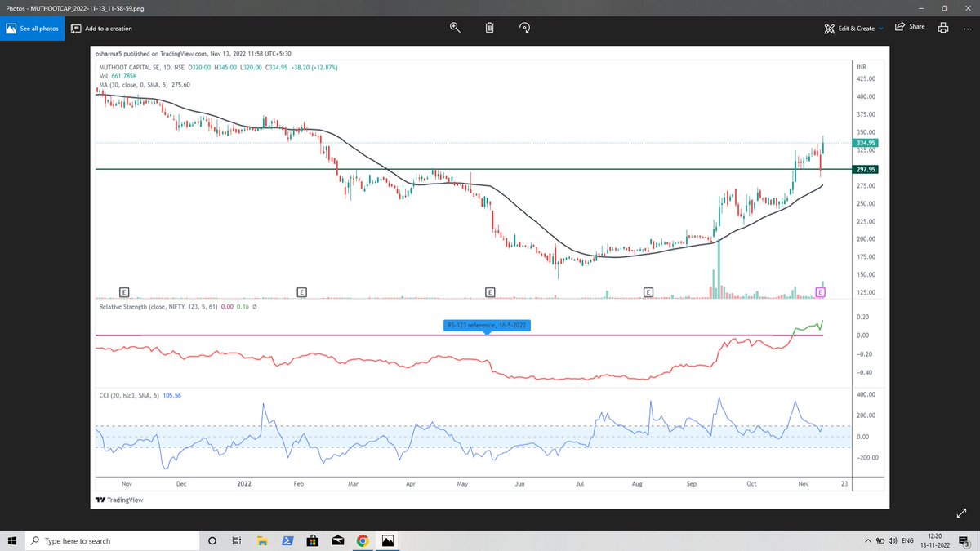Open sharing options with the Share icon
The image size is (980, 551).
(x=909, y=26)
